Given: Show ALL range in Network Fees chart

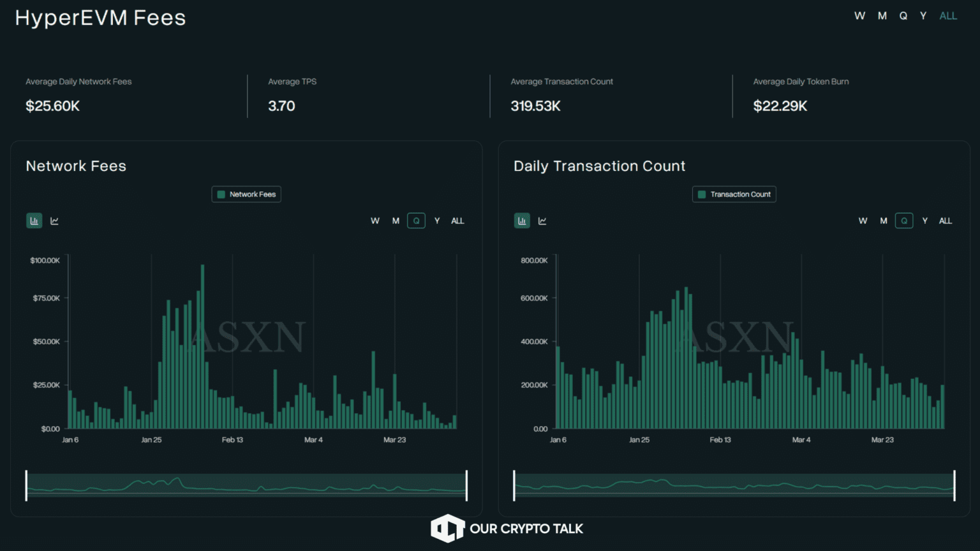Looking at the screenshot, I should pyautogui.click(x=457, y=221).
